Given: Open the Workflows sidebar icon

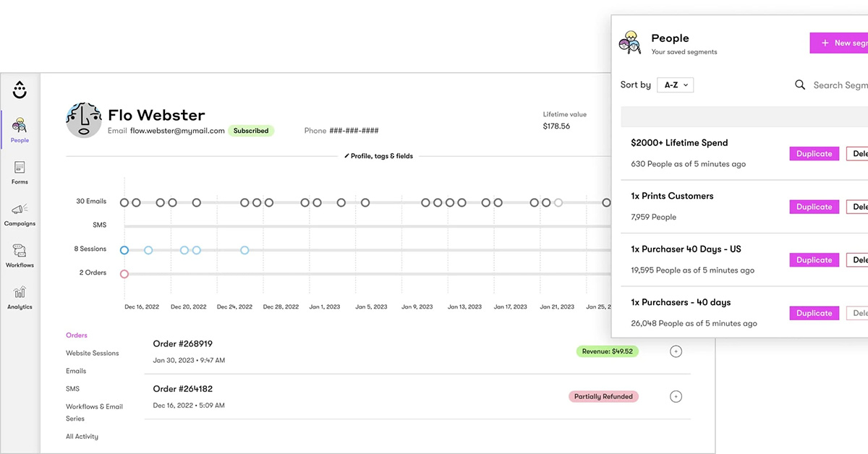Looking at the screenshot, I should pyautogui.click(x=20, y=252).
